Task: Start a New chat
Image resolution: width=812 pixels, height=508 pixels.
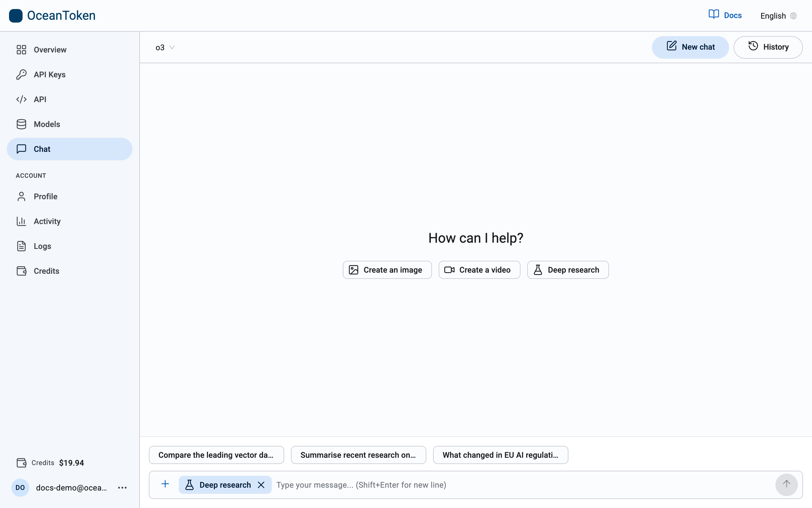Action: coord(690,47)
